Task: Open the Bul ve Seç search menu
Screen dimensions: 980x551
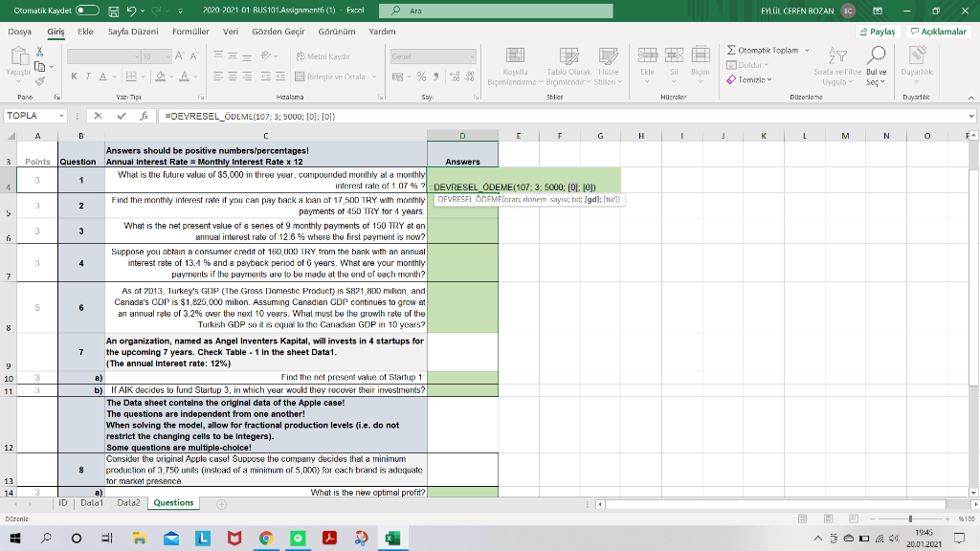Action: [x=877, y=66]
